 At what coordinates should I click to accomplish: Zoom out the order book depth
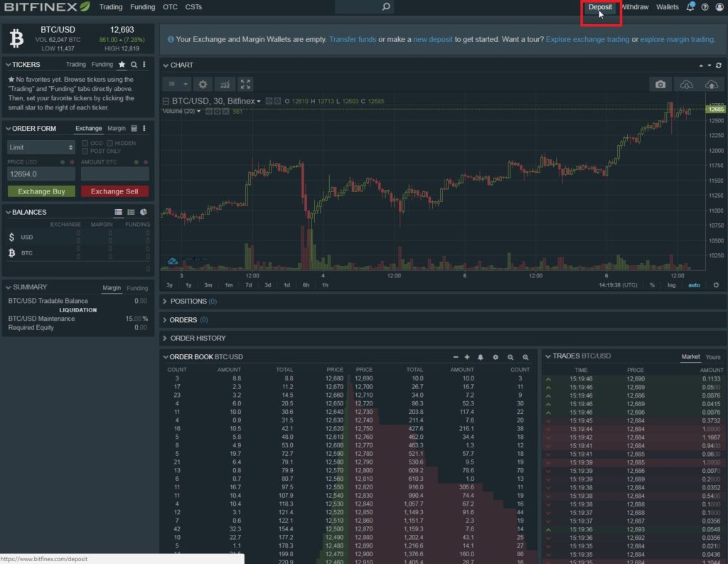pyautogui.click(x=510, y=357)
